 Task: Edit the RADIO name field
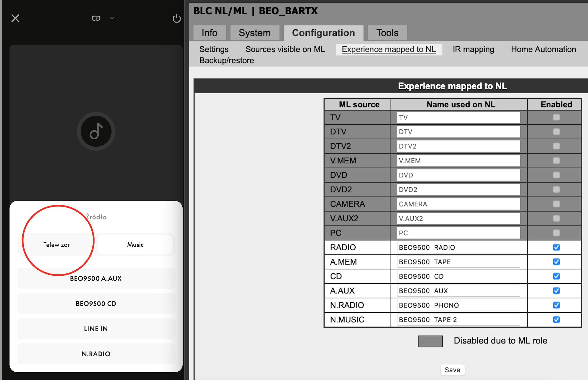(459, 247)
